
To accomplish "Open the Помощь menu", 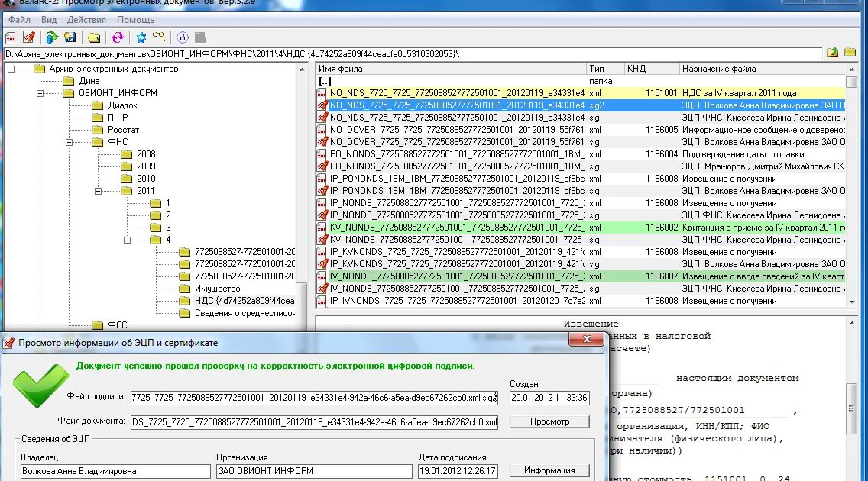I will (x=135, y=19).
